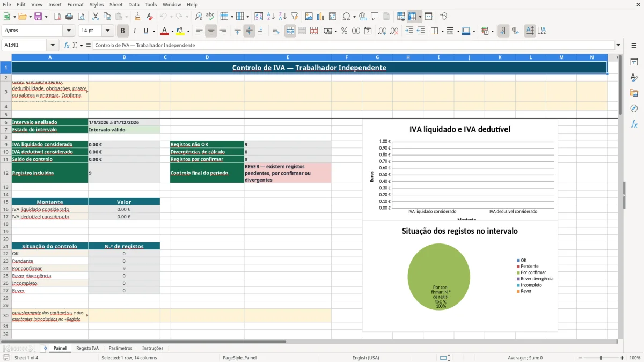
Task: Toggle Align Left
Action: point(200,31)
